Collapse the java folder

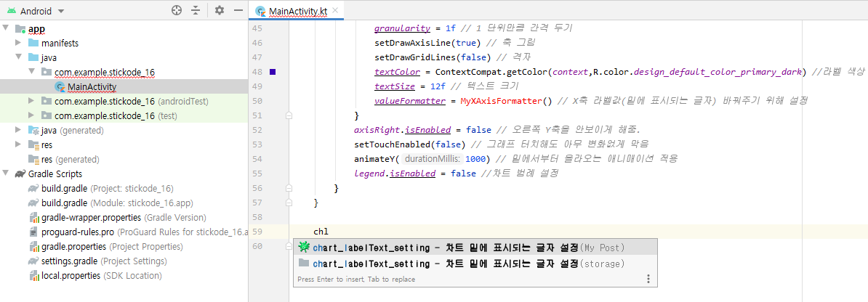coord(18,57)
